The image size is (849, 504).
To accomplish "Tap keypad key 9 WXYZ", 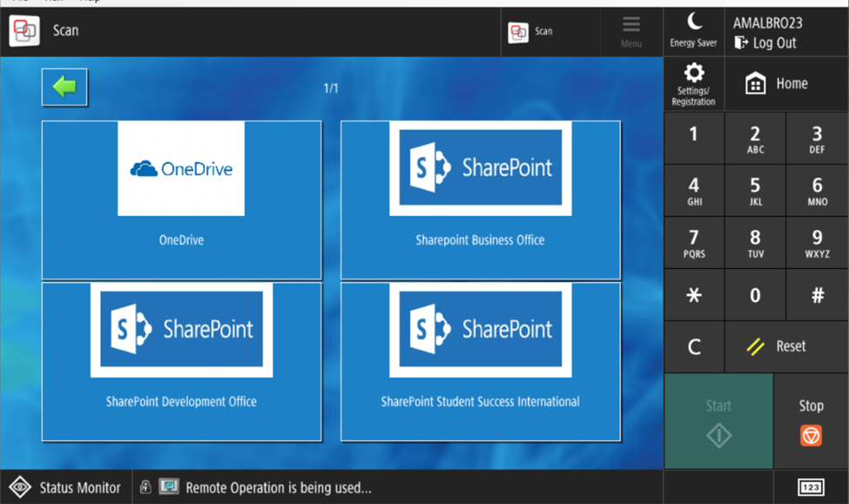I will click(x=817, y=243).
